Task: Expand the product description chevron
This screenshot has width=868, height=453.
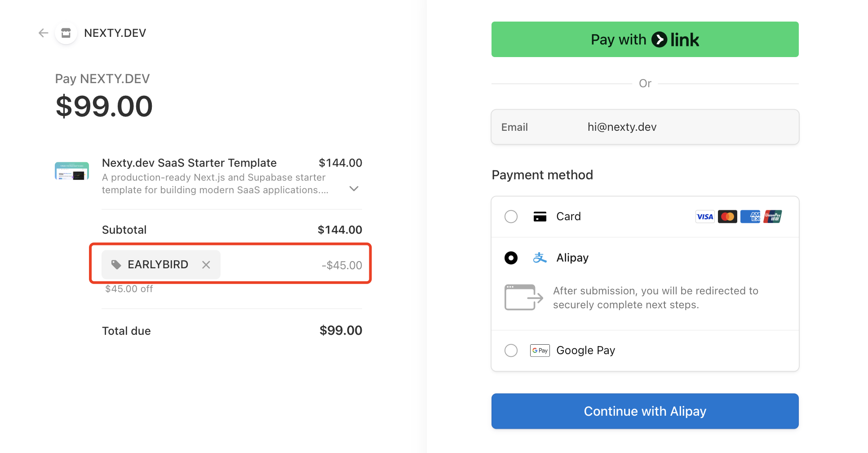Action: point(354,189)
